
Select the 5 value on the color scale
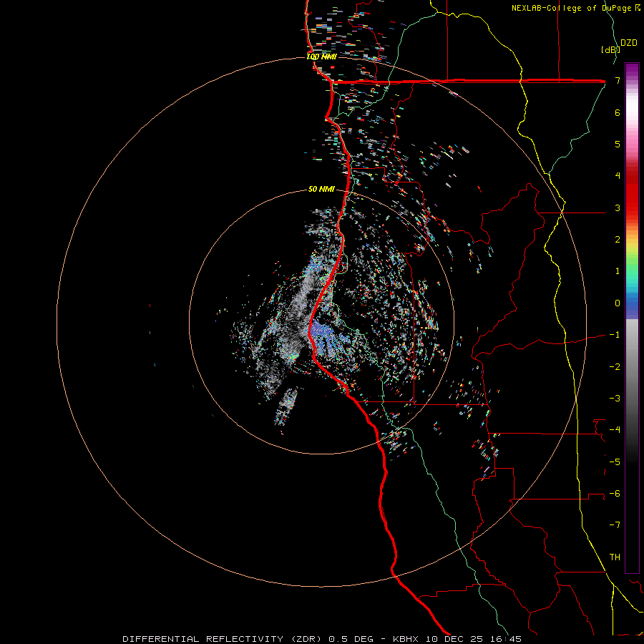pyautogui.click(x=618, y=144)
